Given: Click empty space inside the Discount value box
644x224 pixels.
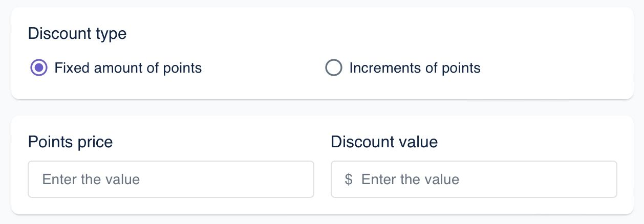Looking at the screenshot, I should click(x=553, y=180).
